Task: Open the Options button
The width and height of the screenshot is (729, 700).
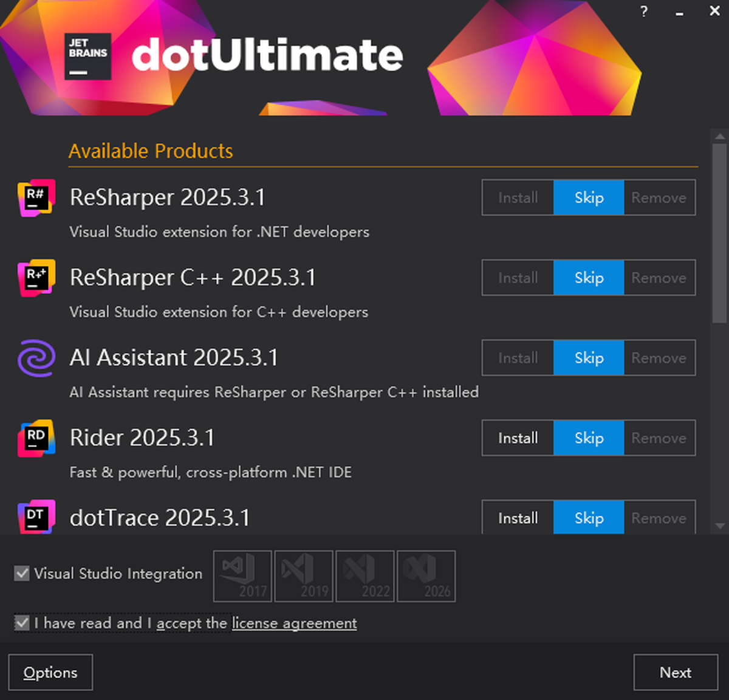Action: pos(50,673)
